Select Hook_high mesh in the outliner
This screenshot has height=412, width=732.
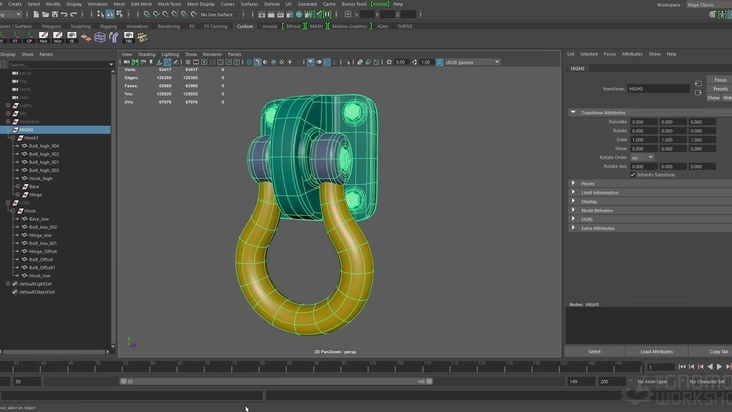pyautogui.click(x=40, y=178)
